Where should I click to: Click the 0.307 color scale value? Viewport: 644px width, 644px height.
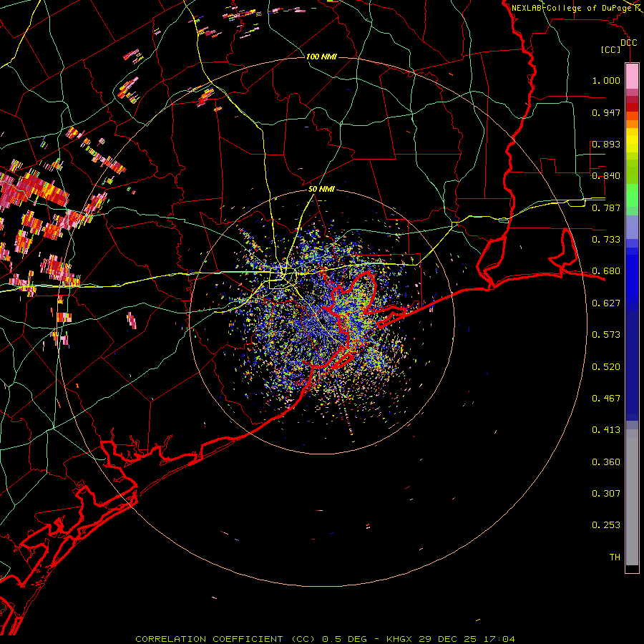(x=606, y=494)
